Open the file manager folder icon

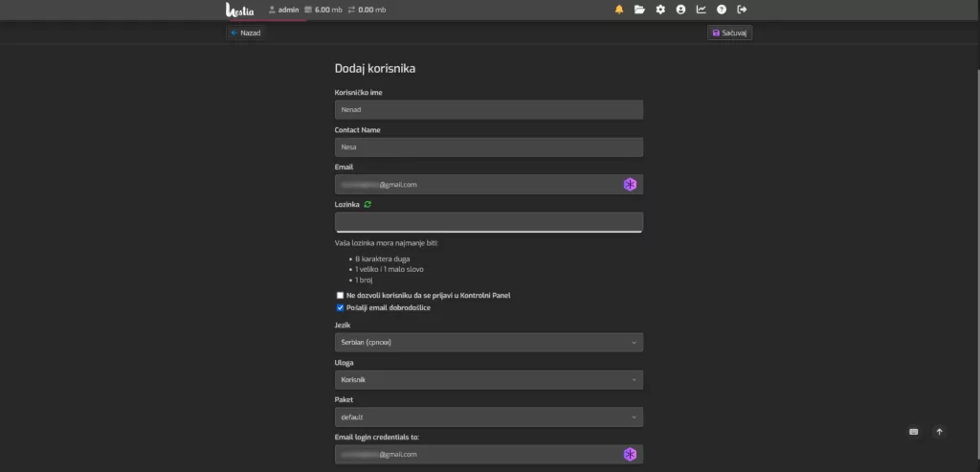pos(639,10)
